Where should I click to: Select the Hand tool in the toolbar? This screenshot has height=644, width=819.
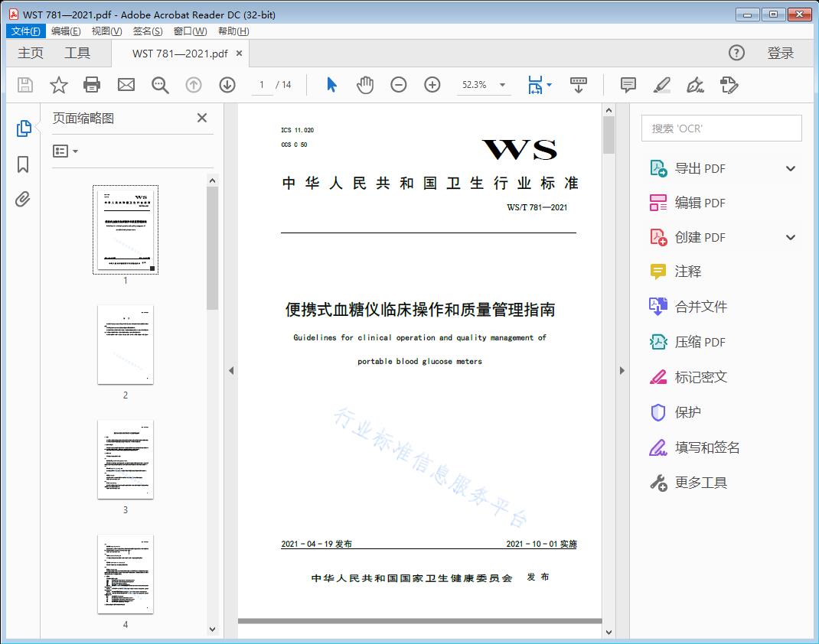[365, 85]
